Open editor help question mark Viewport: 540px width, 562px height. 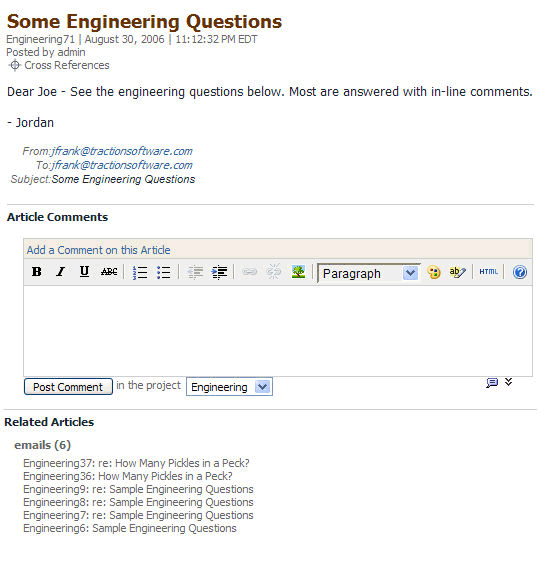click(520, 272)
